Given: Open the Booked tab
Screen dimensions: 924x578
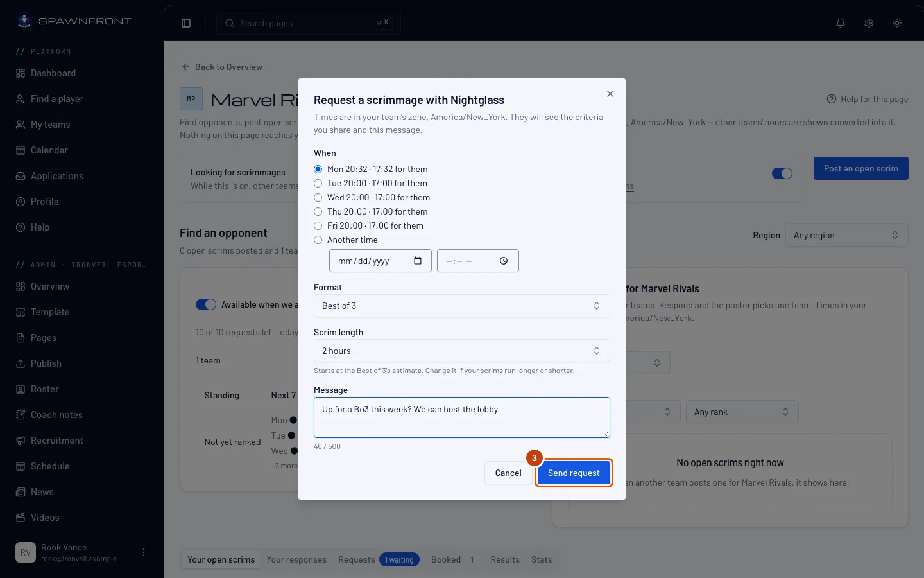Looking at the screenshot, I should click(x=453, y=559).
